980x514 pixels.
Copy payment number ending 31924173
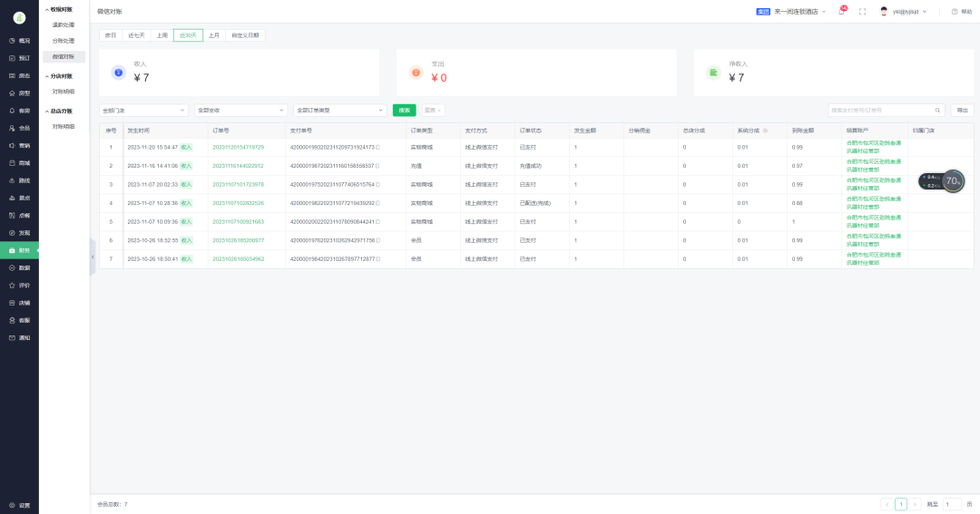tap(378, 148)
